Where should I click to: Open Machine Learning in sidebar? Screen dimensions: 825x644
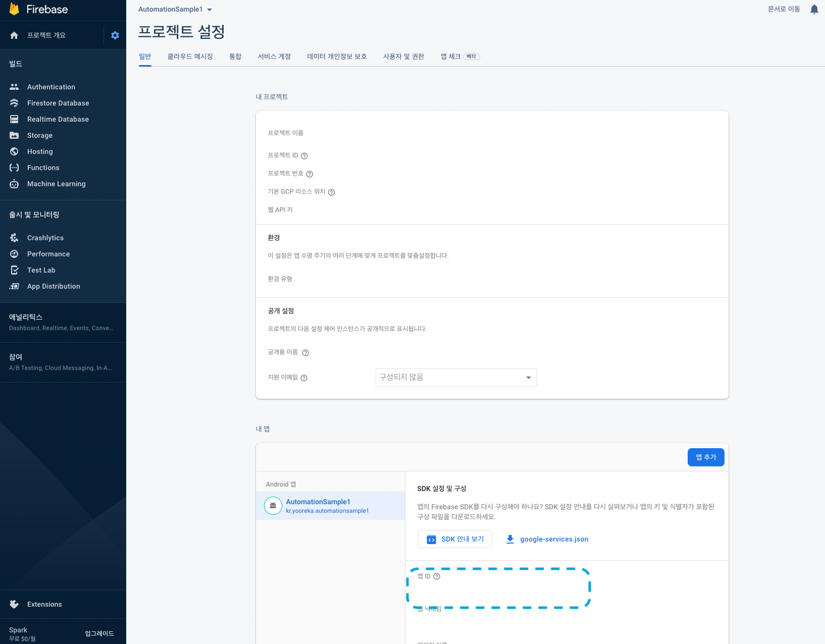click(x=63, y=184)
